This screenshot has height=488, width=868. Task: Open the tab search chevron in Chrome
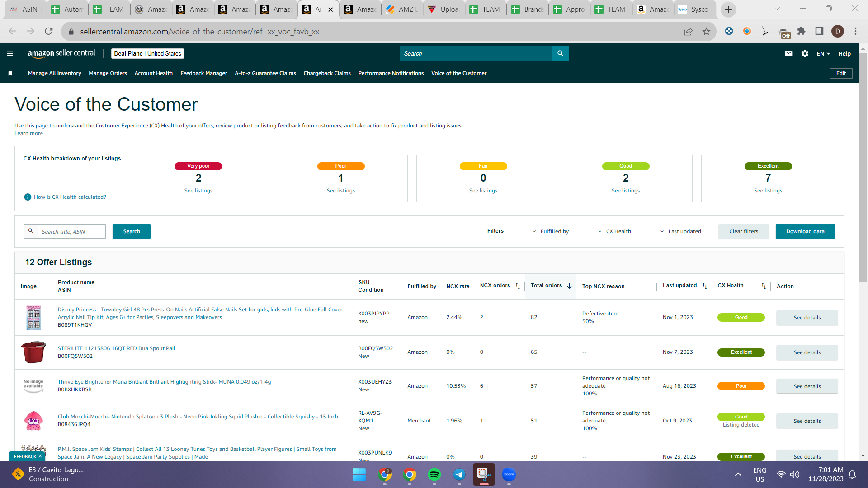point(777,9)
